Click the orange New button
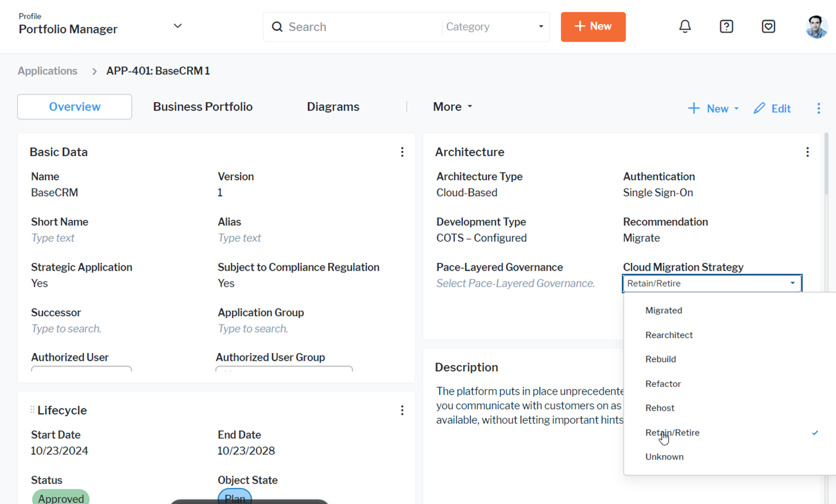This screenshot has width=836, height=504. pyautogui.click(x=593, y=27)
